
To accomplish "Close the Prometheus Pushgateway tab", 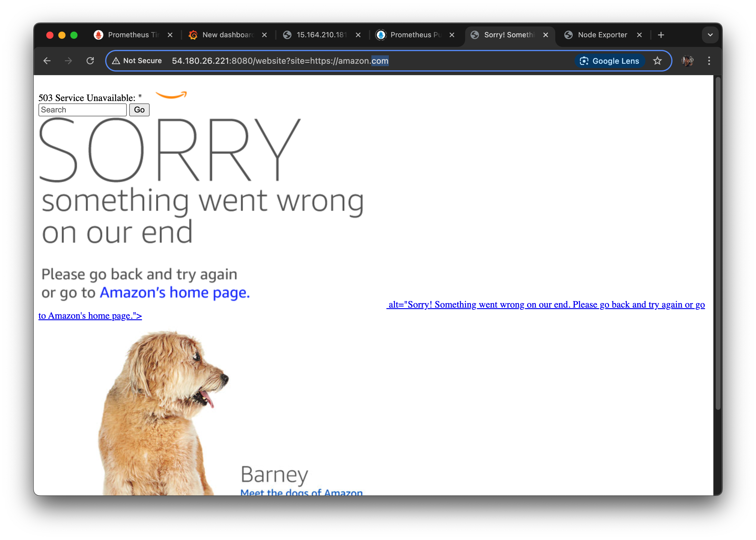I will (x=452, y=35).
